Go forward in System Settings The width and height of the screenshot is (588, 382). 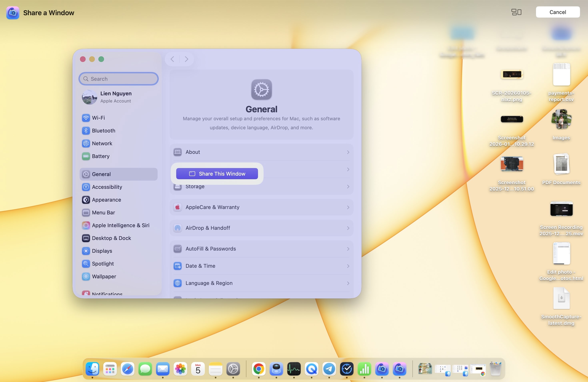coord(187,59)
